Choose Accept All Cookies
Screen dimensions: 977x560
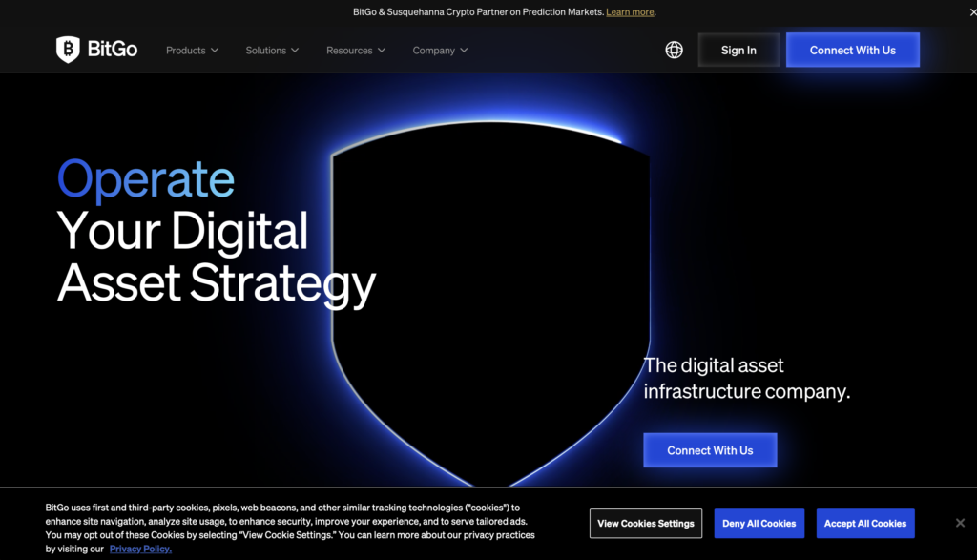click(864, 523)
